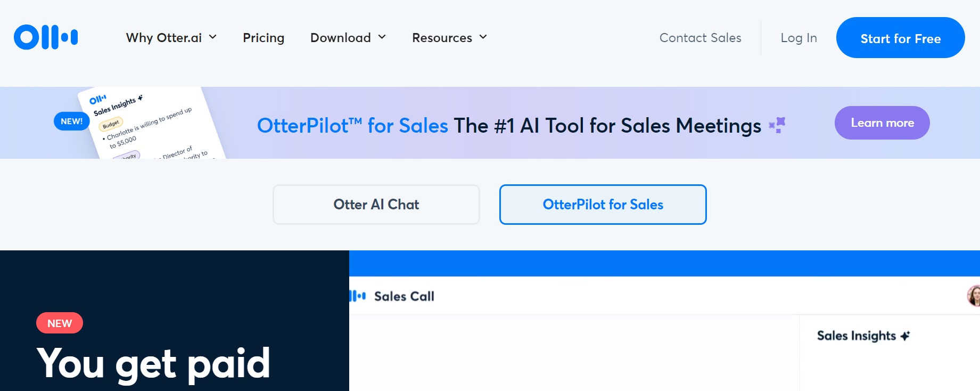980x391 pixels.
Task: Open the Contact Sales link
Action: (701, 38)
